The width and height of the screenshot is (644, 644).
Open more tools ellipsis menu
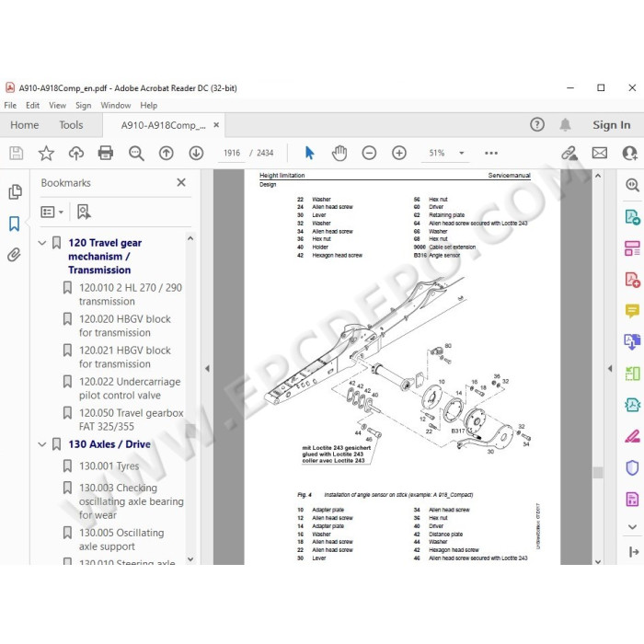[x=491, y=154]
